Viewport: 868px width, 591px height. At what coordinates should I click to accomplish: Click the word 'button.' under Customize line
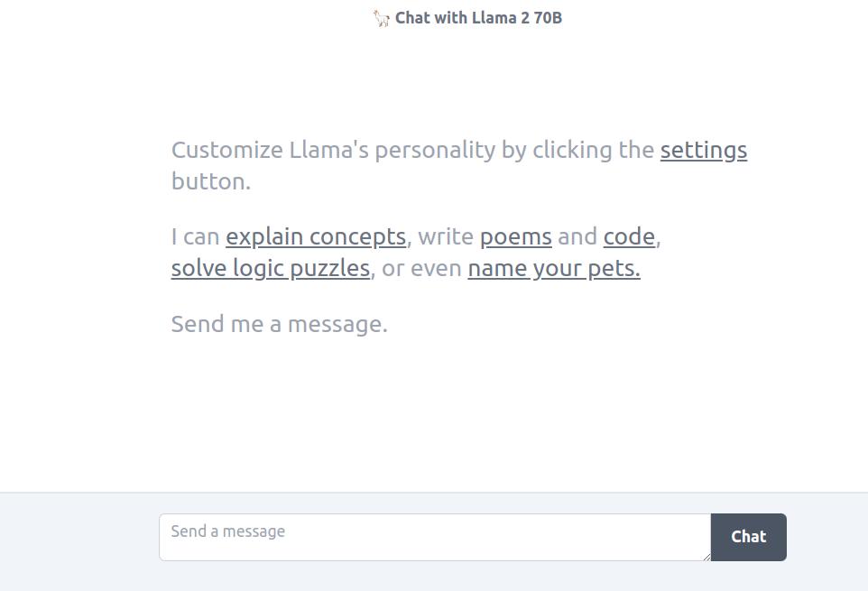pos(211,181)
